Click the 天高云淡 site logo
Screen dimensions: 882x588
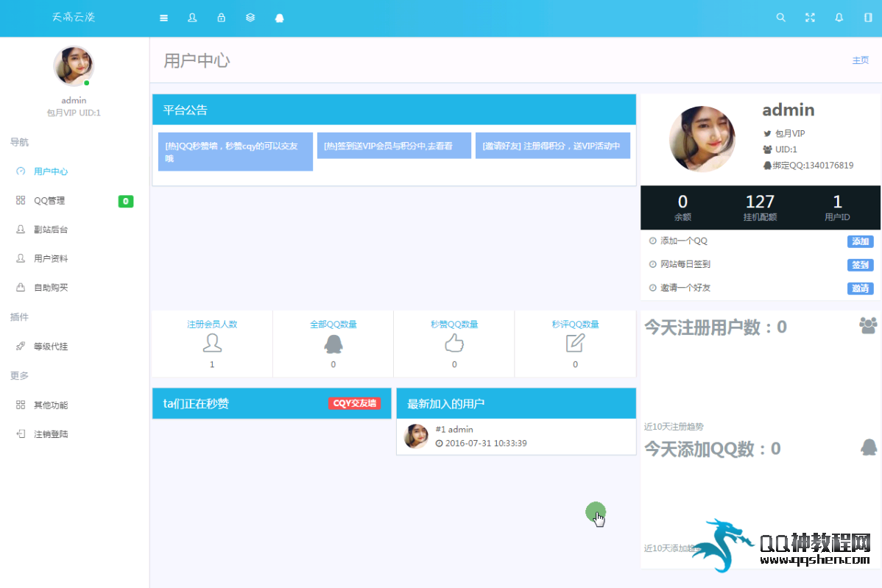(74, 18)
